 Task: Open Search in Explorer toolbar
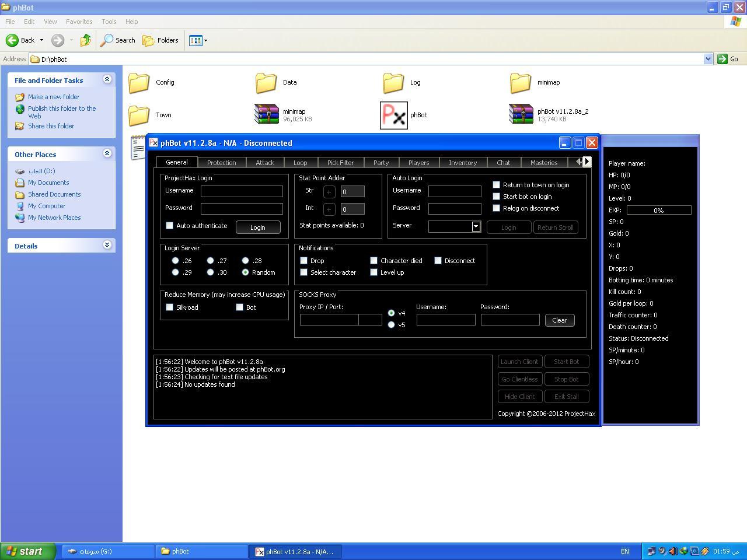[x=118, y=40]
